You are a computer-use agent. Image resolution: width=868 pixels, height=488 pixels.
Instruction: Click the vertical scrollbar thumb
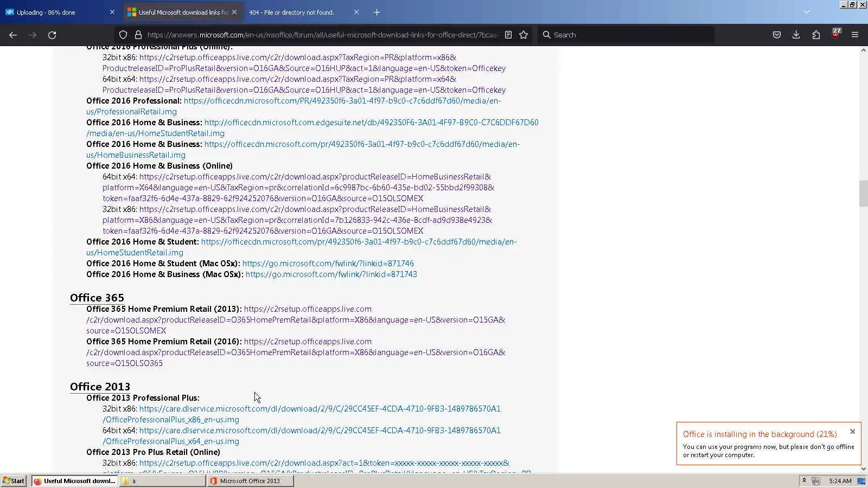(x=864, y=194)
